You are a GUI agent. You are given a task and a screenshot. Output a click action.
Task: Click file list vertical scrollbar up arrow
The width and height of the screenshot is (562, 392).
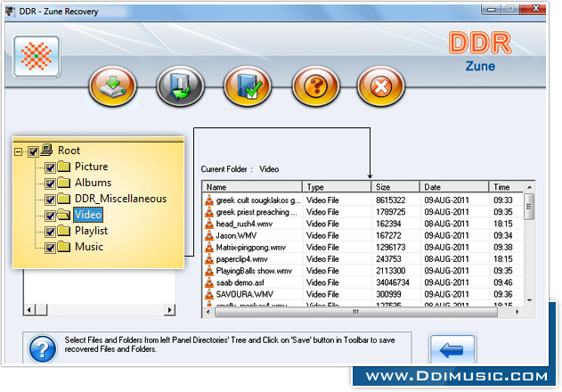(529, 187)
